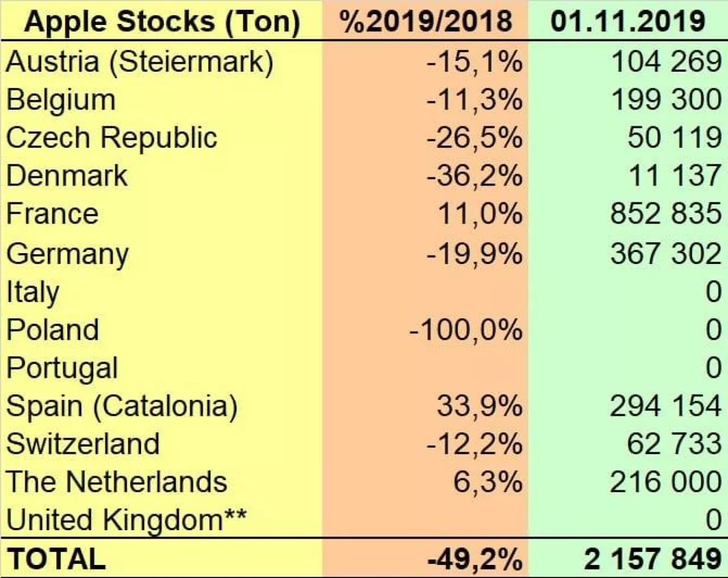This screenshot has height=578, width=728.
Task: Select The Netherlands row label
Action: (x=117, y=482)
